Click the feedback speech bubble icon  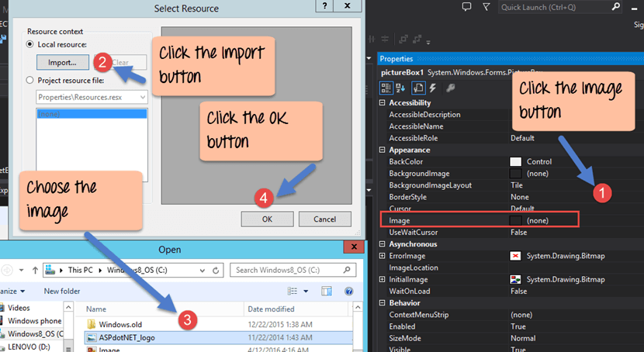pyautogui.click(x=466, y=7)
